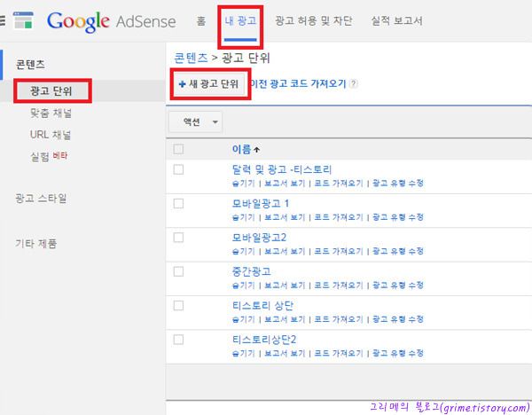Open the 광고 허용 및 차단 tab
This screenshot has height=415, width=532.
313,21
